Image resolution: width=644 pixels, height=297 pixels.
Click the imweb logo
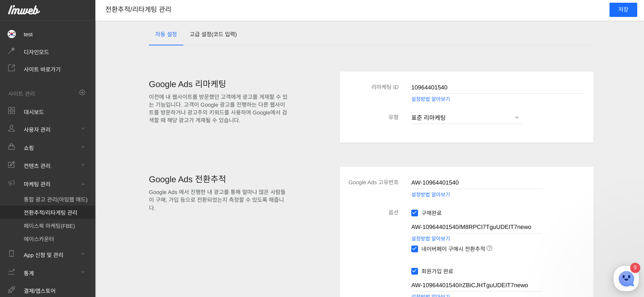coord(24,10)
